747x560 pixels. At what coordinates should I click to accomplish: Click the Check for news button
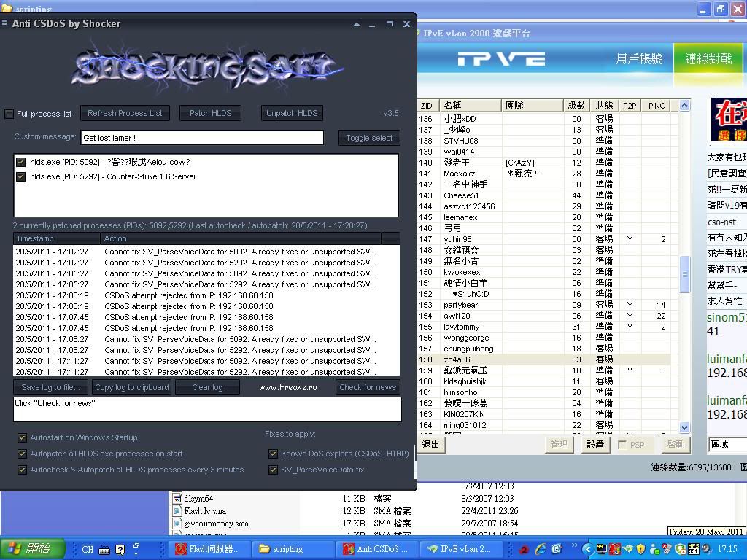(x=368, y=387)
